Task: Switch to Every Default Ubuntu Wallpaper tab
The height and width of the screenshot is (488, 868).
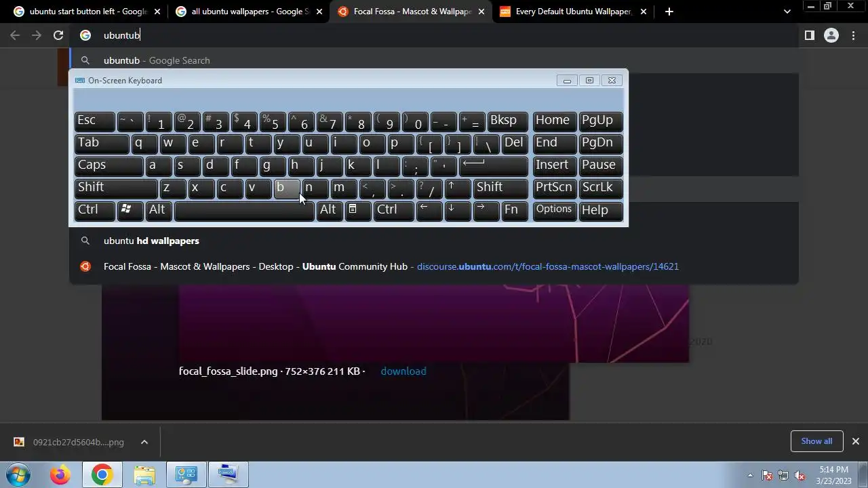Action: click(x=574, y=12)
